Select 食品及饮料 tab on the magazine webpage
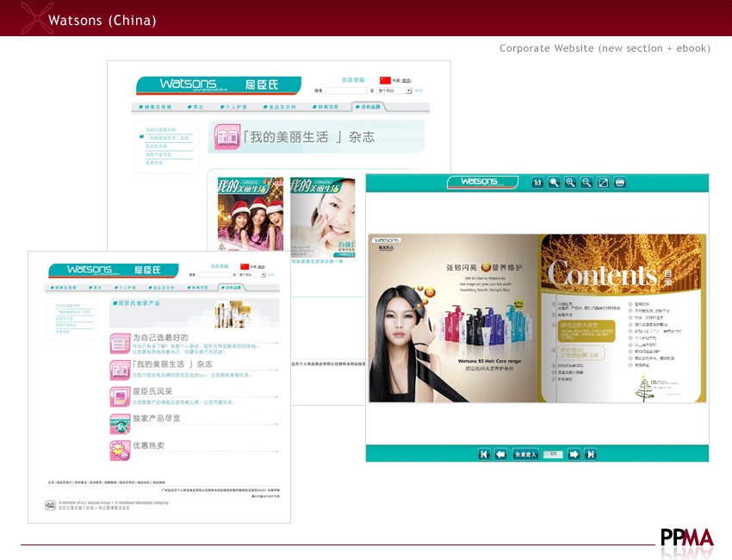 tap(280, 107)
